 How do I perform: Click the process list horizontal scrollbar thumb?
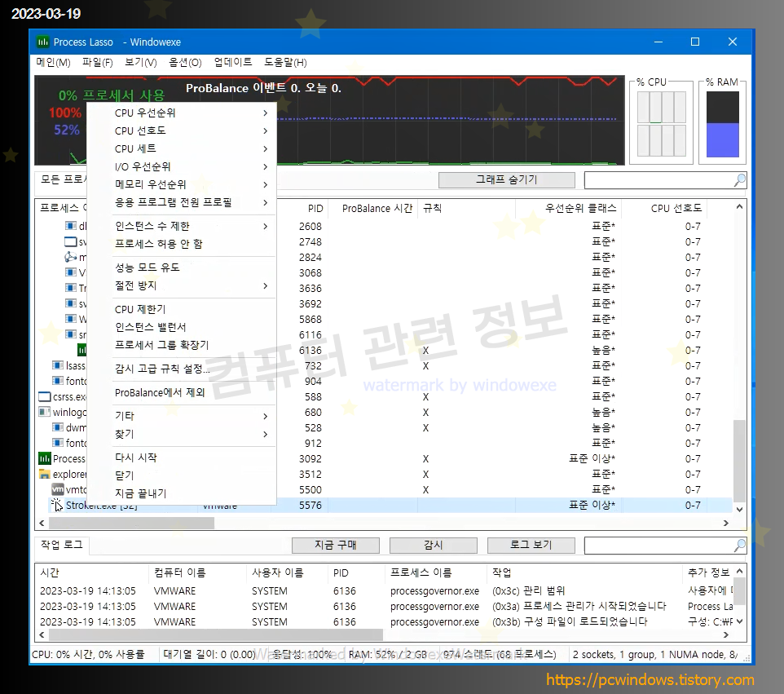(x=131, y=523)
